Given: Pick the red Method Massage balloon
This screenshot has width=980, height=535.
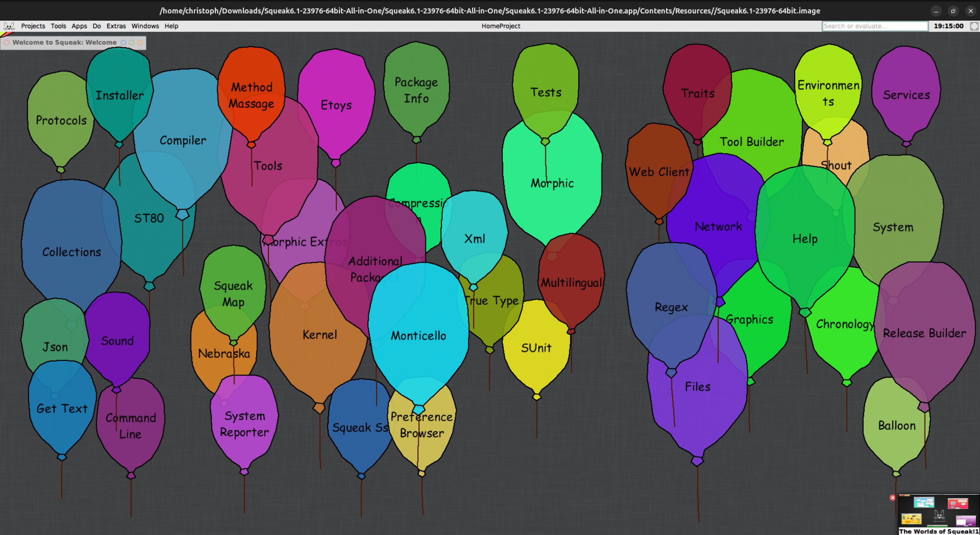Looking at the screenshot, I should 251,95.
